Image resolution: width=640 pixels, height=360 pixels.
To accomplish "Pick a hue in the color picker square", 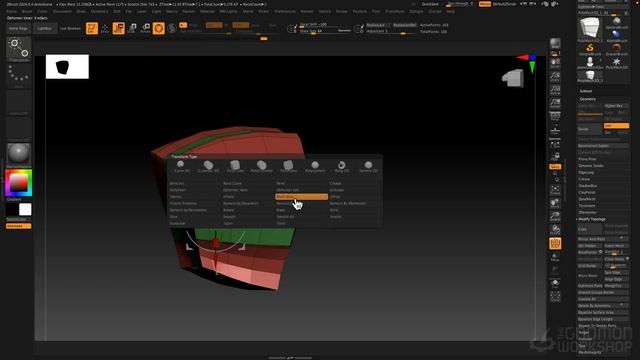I will point(19,183).
